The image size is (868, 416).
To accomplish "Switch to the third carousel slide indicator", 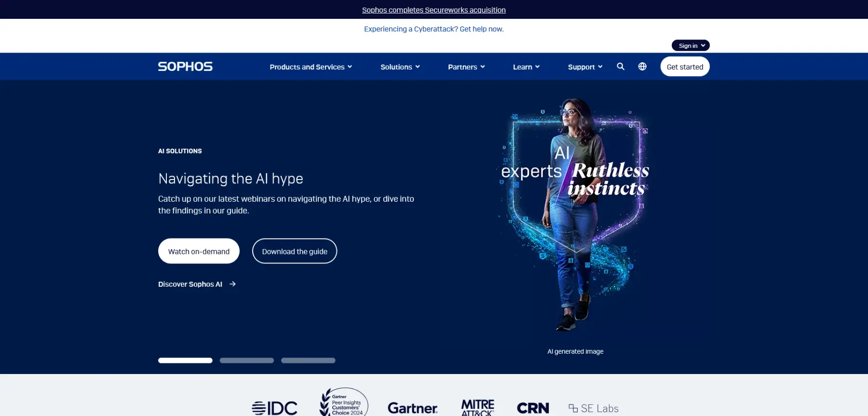I will (x=308, y=361).
